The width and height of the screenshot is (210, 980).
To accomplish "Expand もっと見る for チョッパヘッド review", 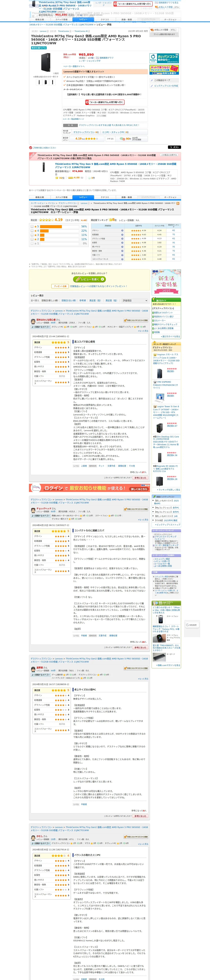I will coord(144,520).
